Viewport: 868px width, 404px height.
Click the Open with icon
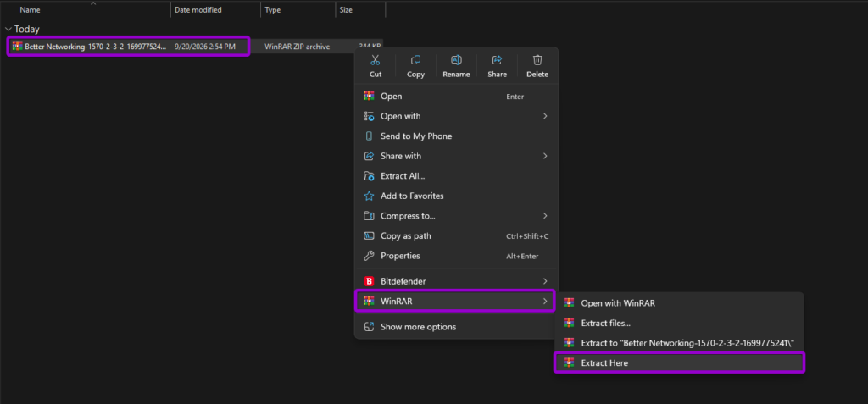coord(369,116)
